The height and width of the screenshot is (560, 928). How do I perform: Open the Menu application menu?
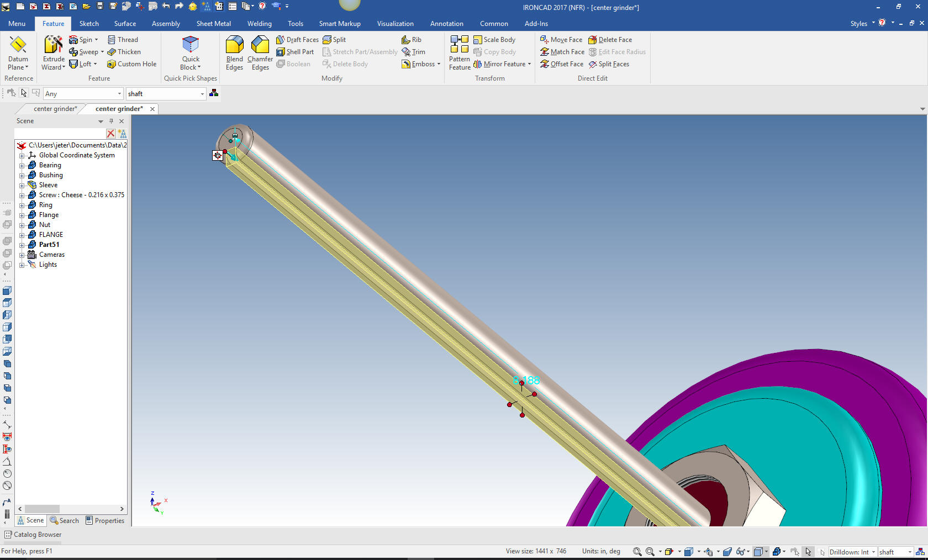pyautogui.click(x=17, y=24)
